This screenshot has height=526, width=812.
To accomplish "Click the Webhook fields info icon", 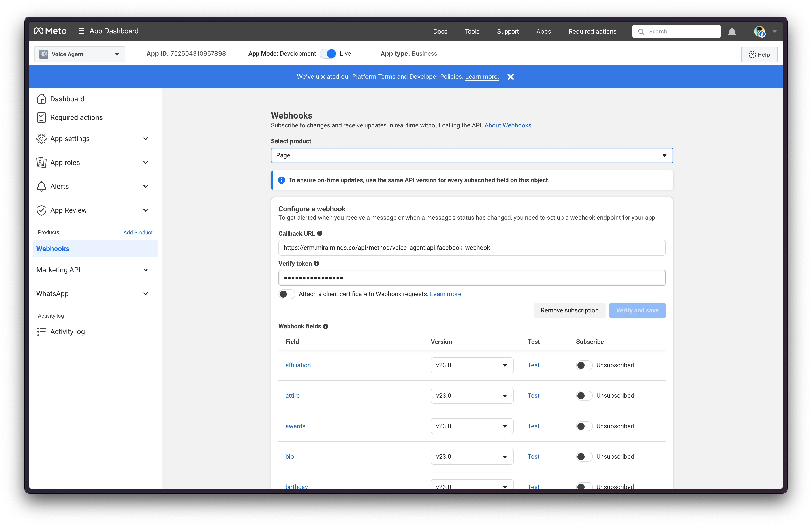I will pos(326,326).
